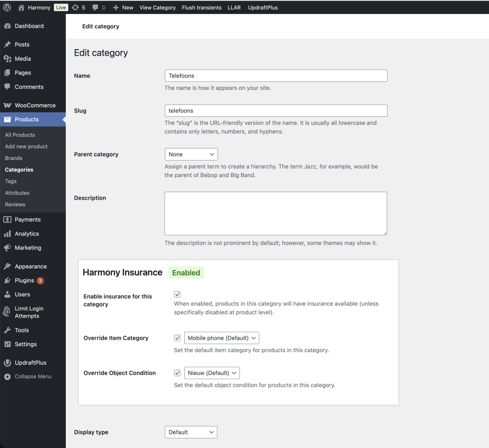The height and width of the screenshot is (448, 489).
Task: Click the Collapse Menu arrow icon
Action: coord(8,377)
